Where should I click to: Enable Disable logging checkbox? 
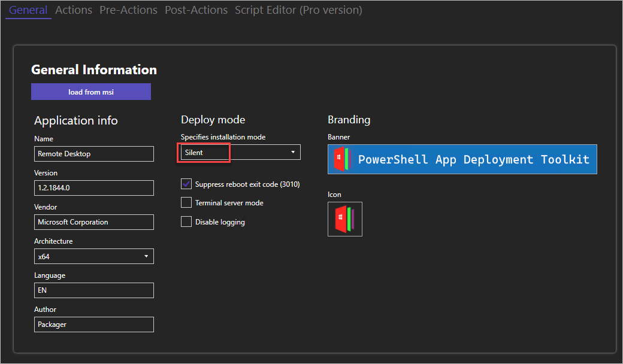coord(186,222)
